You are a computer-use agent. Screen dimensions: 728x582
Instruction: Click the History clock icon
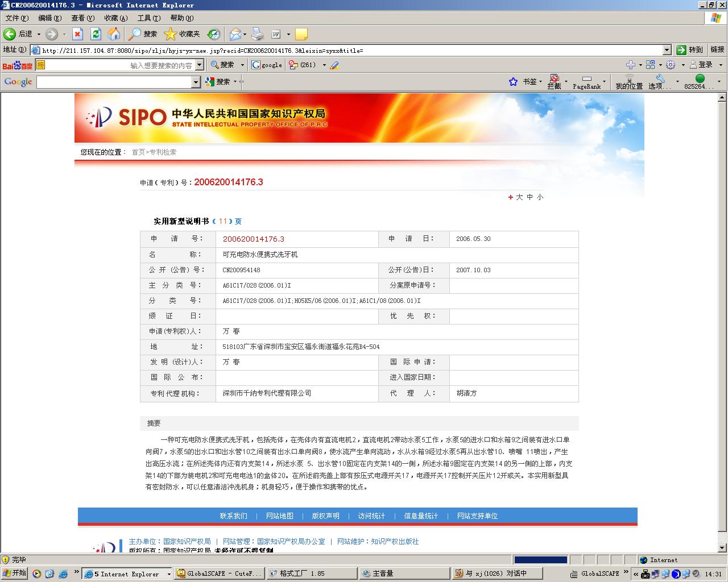tap(213, 34)
